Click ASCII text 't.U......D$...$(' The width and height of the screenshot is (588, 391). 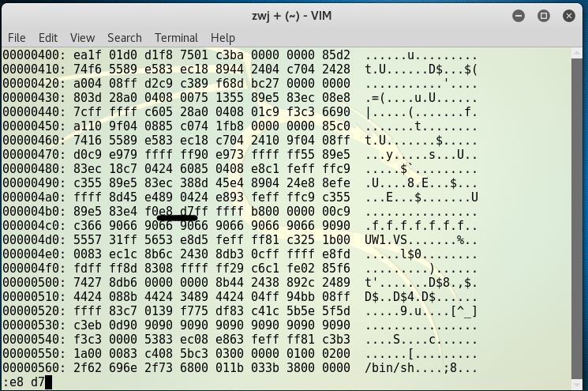coord(421,69)
